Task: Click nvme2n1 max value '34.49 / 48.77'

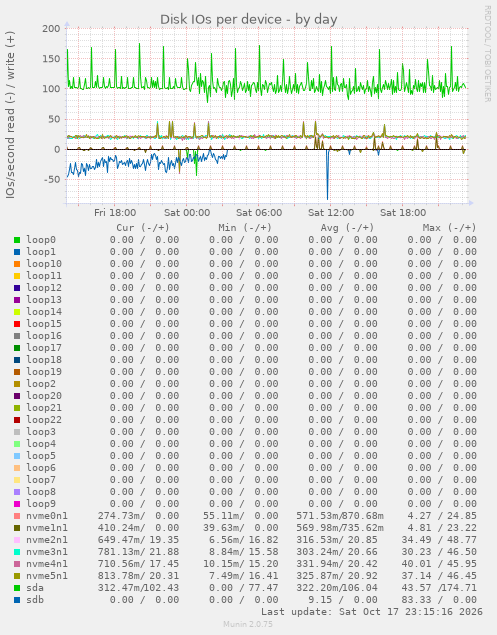Action: pos(439,540)
